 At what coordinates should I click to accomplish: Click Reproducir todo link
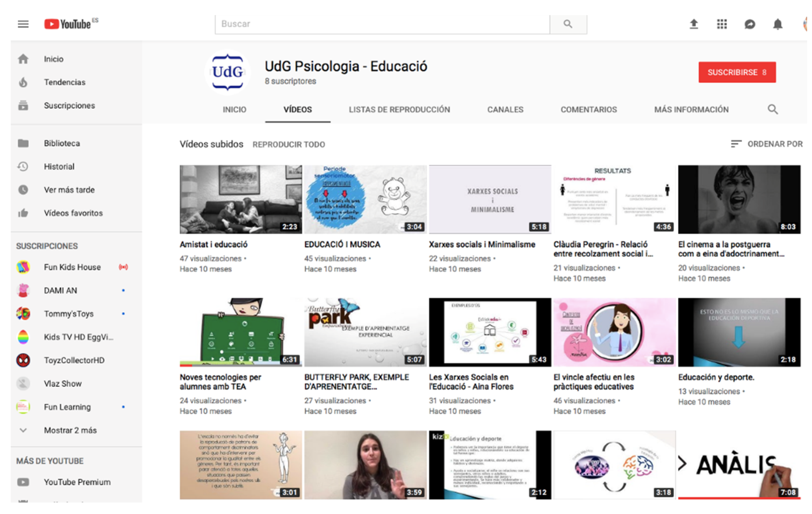[x=289, y=145]
